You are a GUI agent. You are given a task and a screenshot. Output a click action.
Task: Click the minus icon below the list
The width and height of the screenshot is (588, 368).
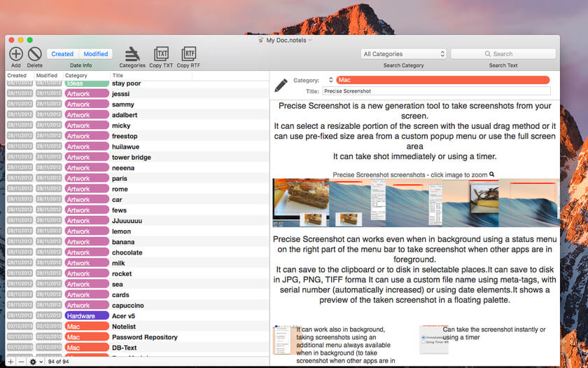[x=22, y=362]
